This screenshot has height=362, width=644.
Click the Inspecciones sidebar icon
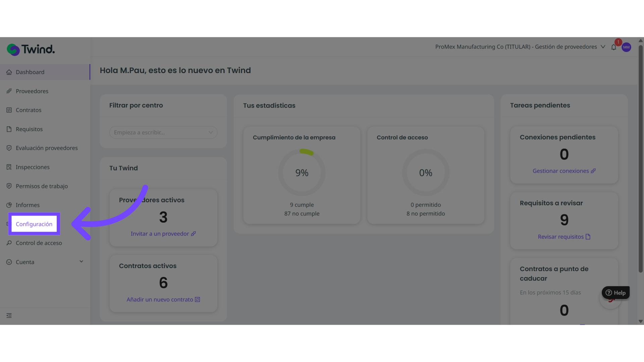click(x=9, y=167)
